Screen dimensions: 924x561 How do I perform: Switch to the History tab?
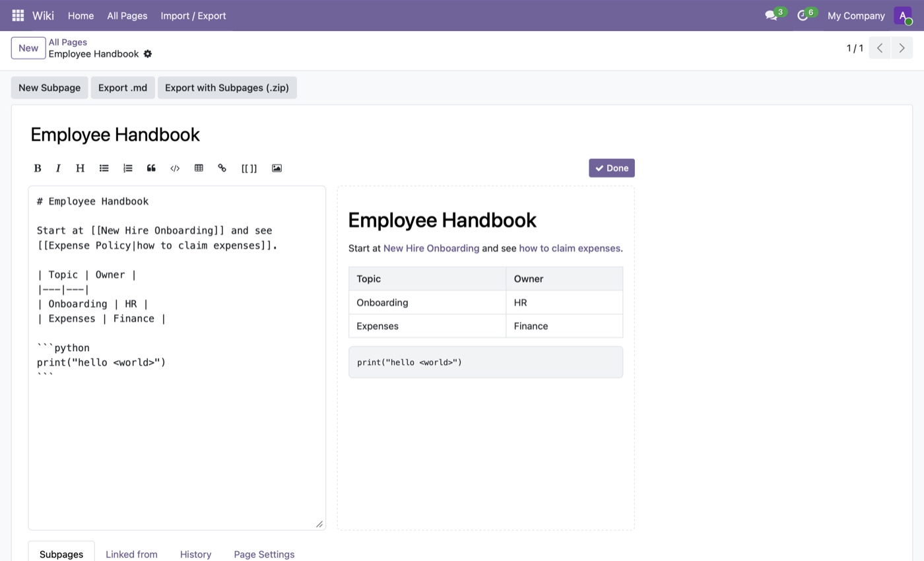click(x=195, y=554)
